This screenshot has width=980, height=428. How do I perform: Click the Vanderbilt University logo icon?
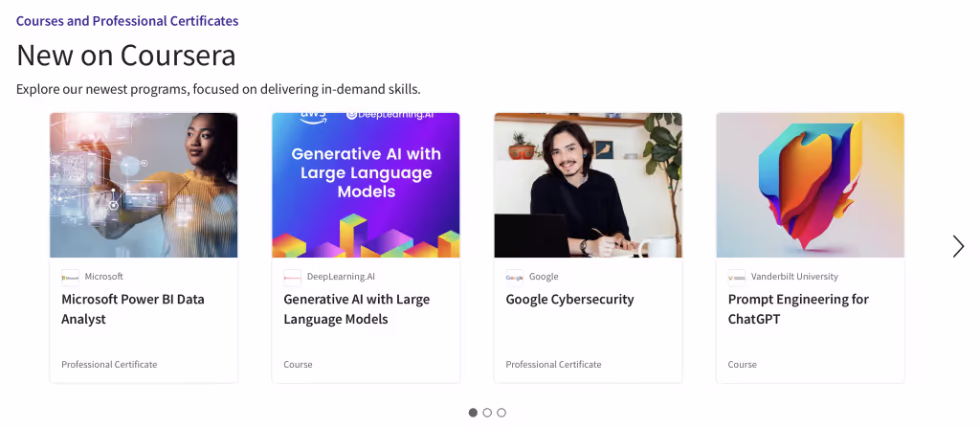coord(737,278)
